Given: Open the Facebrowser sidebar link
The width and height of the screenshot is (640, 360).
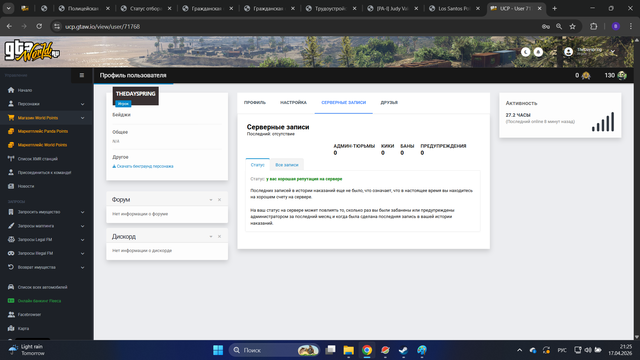Looking at the screenshot, I should click(29, 315).
